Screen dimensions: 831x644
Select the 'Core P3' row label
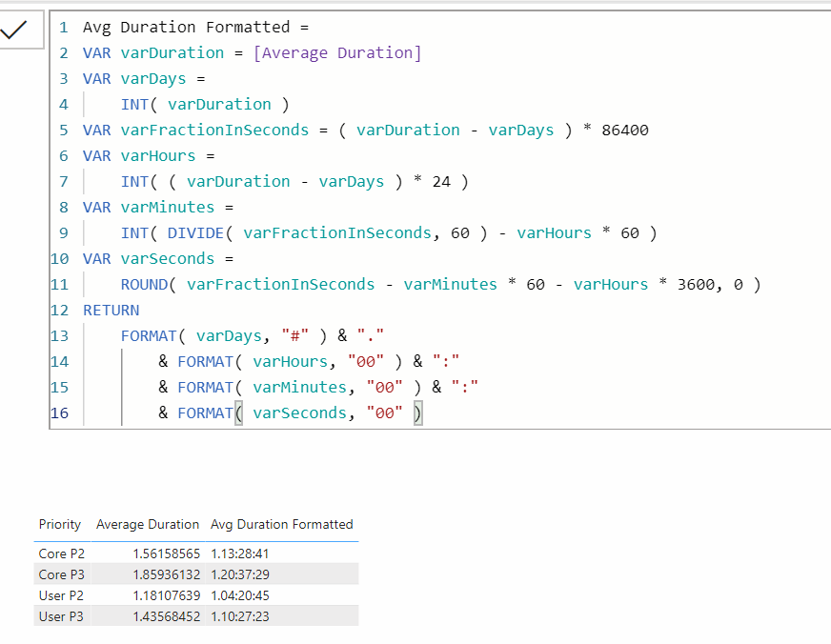62,574
